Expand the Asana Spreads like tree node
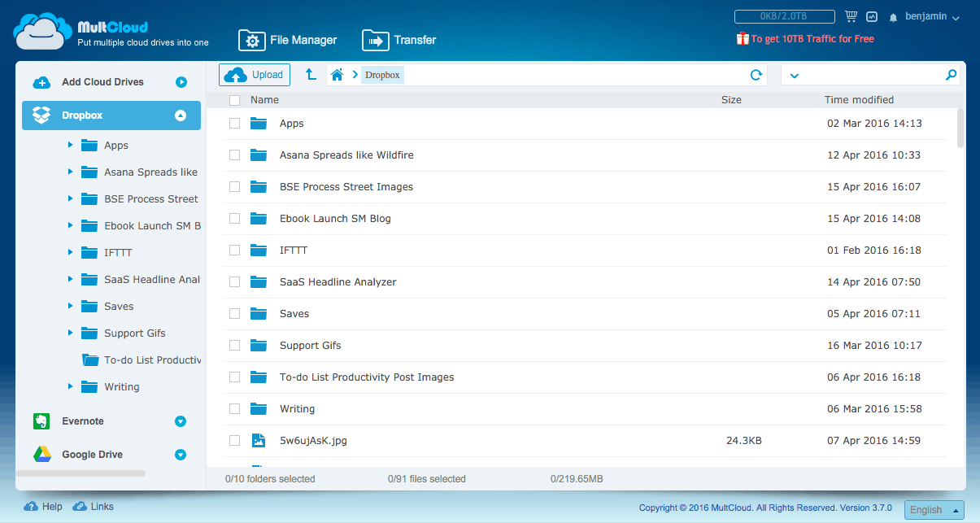 [71, 172]
